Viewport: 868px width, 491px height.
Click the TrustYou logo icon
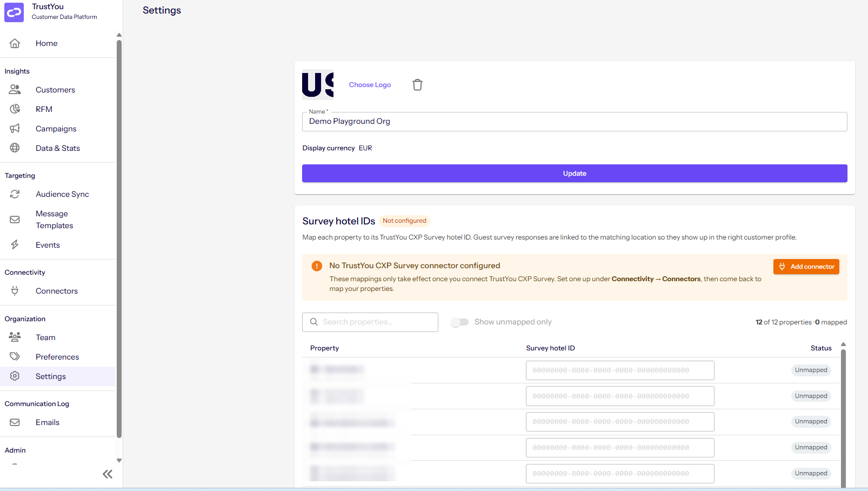tap(14, 12)
